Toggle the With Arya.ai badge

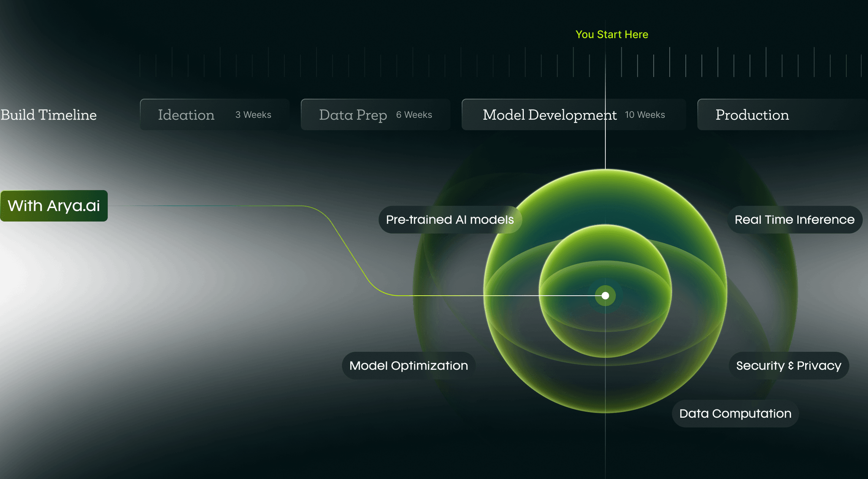(53, 205)
